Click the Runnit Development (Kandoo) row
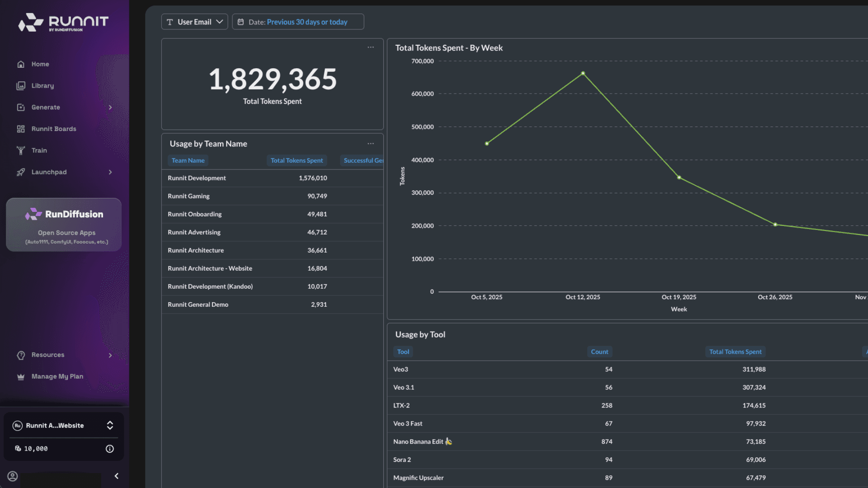Image resolution: width=868 pixels, height=488 pixels. [272, 287]
